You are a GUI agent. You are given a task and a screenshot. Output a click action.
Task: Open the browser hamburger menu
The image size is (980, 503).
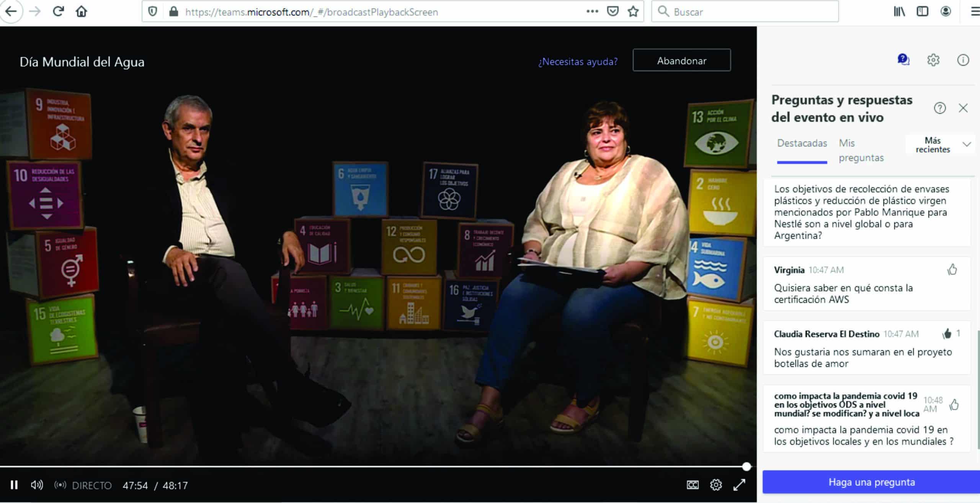pos(976,11)
